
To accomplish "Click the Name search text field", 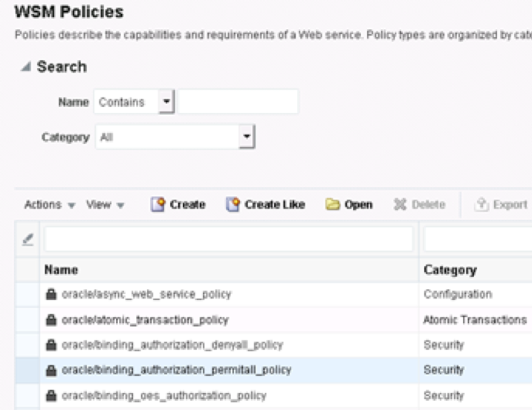I will (238, 102).
